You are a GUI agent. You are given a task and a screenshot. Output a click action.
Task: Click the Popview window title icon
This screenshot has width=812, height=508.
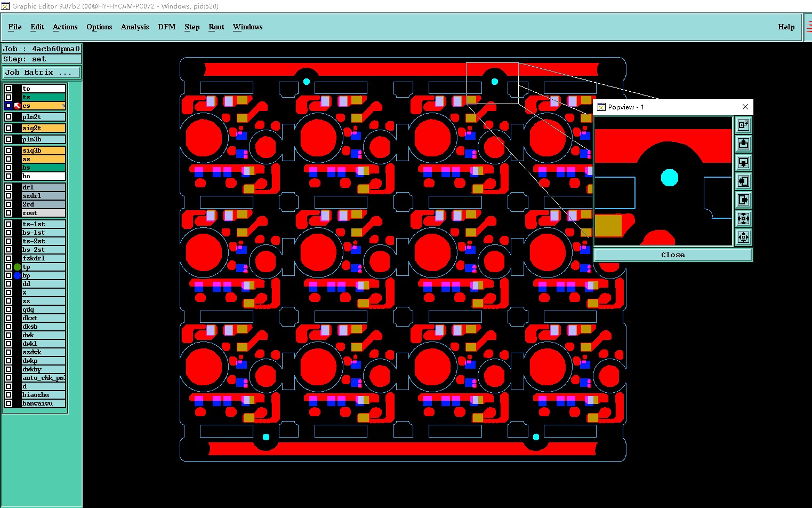(601, 107)
